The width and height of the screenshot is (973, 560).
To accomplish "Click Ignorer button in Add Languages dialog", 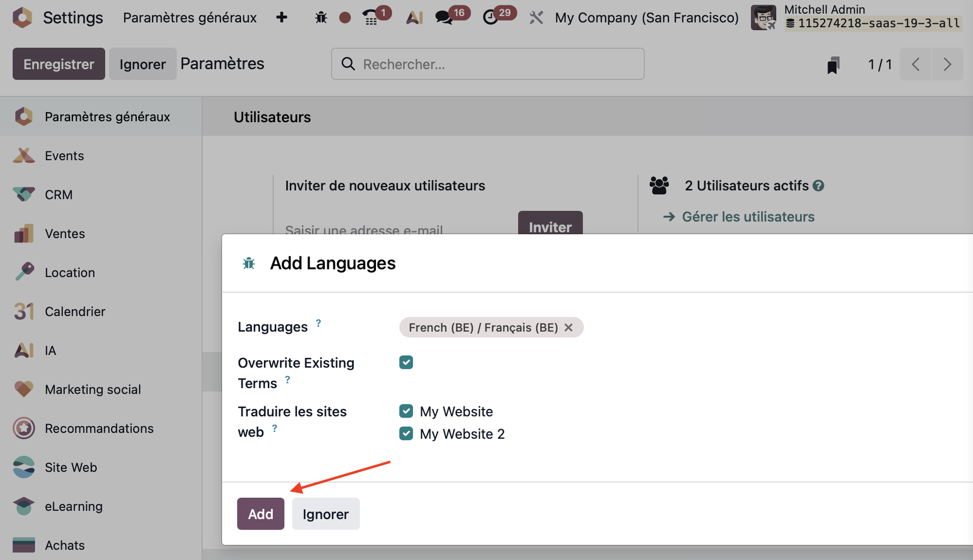I will [x=325, y=514].
